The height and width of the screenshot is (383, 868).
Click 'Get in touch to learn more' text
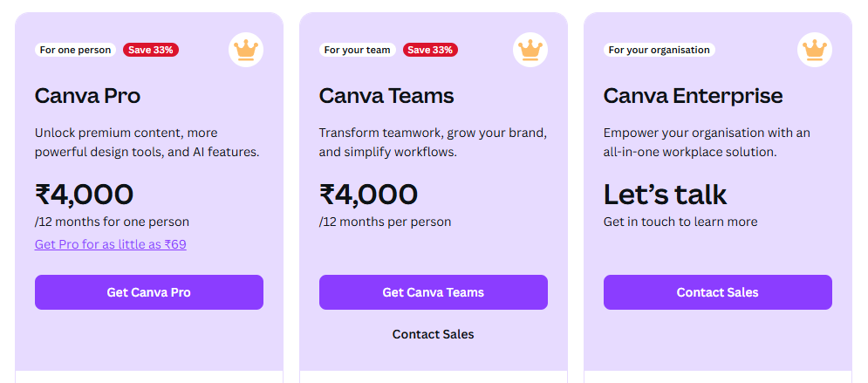(x=680, y=222)
